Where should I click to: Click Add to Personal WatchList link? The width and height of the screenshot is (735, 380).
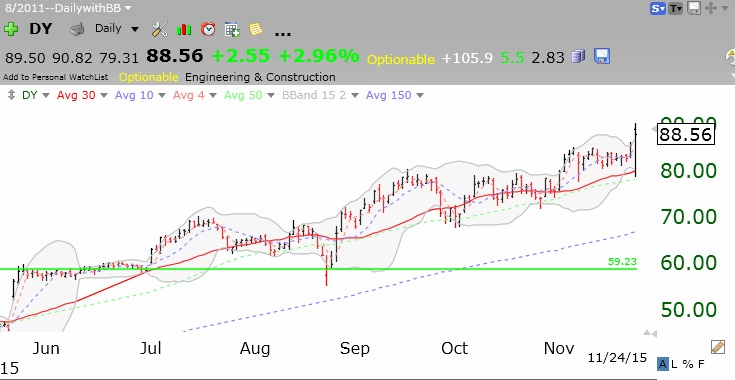(x=55, y=77)
